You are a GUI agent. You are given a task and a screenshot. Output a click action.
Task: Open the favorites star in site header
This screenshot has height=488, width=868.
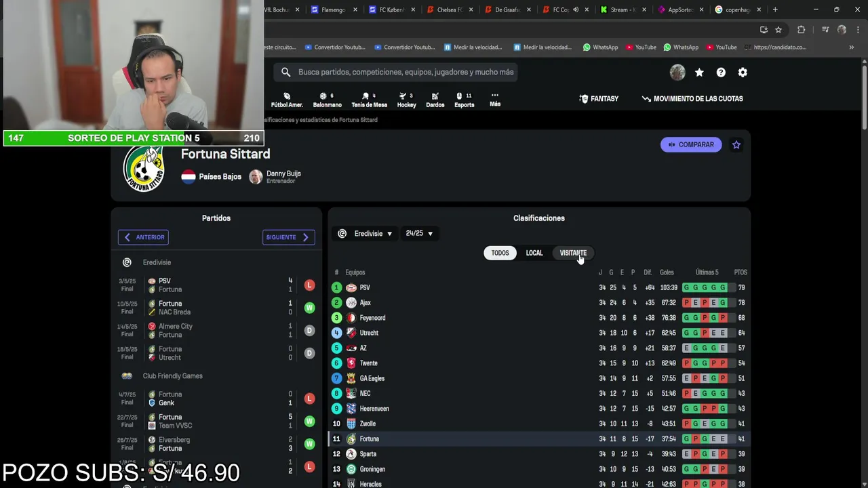point(699,73)
